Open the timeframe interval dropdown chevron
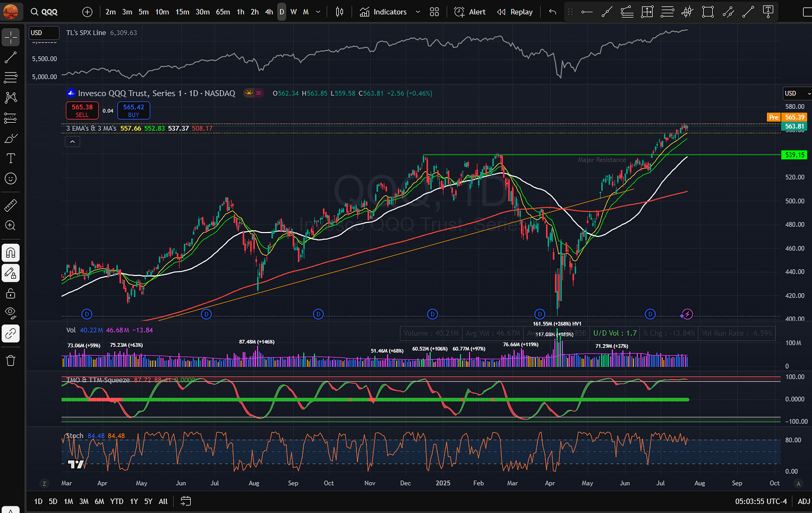812x513 pixels. [318, 12]
